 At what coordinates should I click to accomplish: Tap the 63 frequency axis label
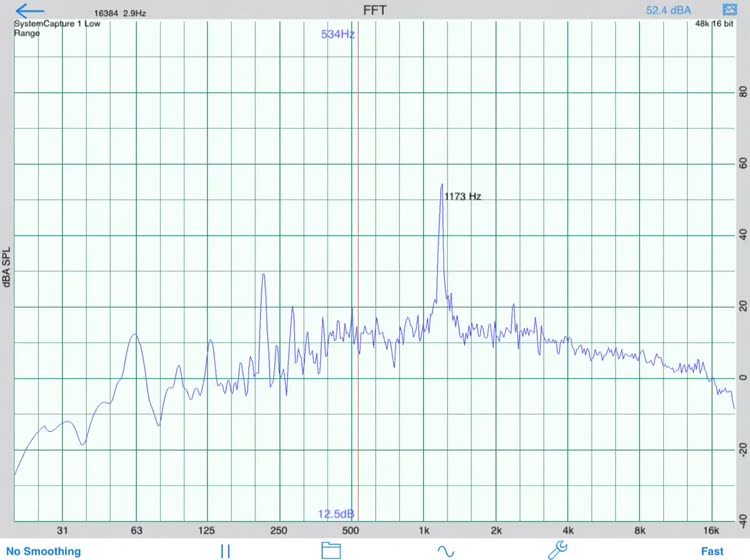click(136, 530)
